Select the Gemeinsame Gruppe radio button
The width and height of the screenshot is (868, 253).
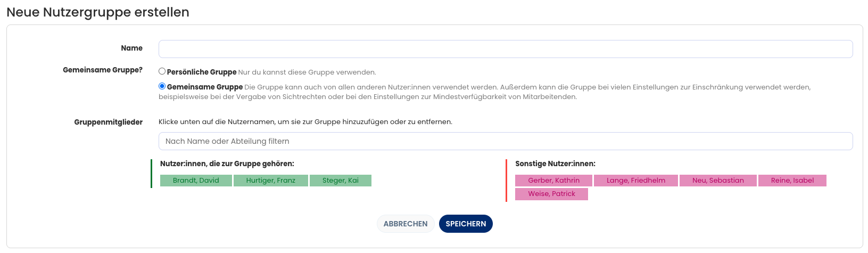(x=162, y=86)
